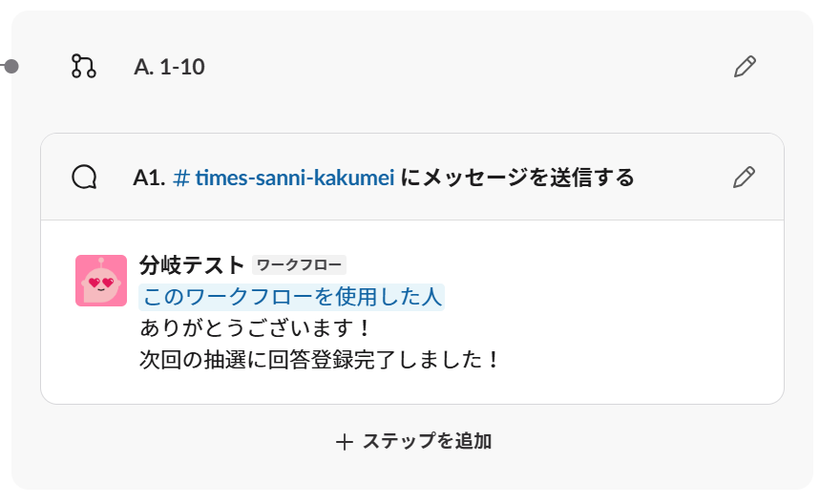
Task: Click the A1. step number label
Action: (x=149, y=178)
